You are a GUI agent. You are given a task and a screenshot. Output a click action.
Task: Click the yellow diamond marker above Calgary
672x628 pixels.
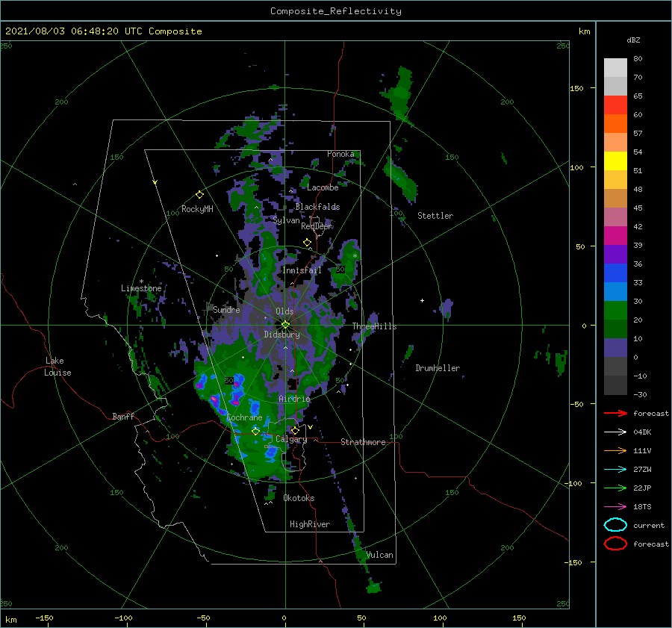coord(295,430)
